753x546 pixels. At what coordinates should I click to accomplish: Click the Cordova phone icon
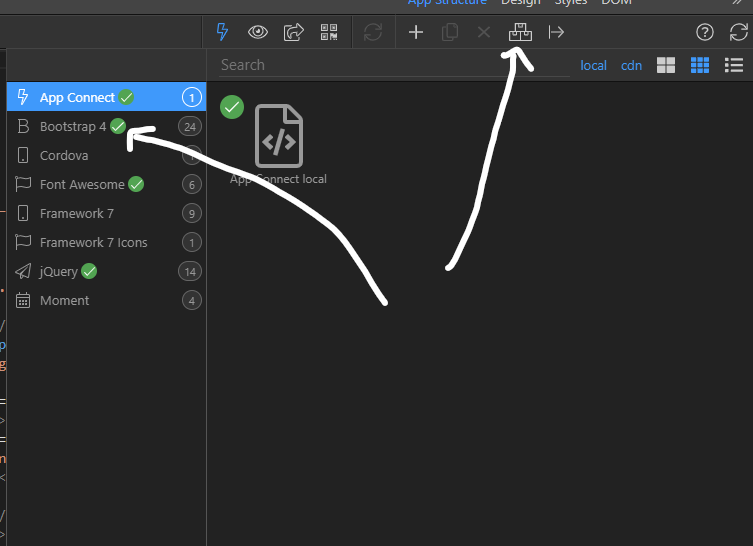[x=23, y=155]
